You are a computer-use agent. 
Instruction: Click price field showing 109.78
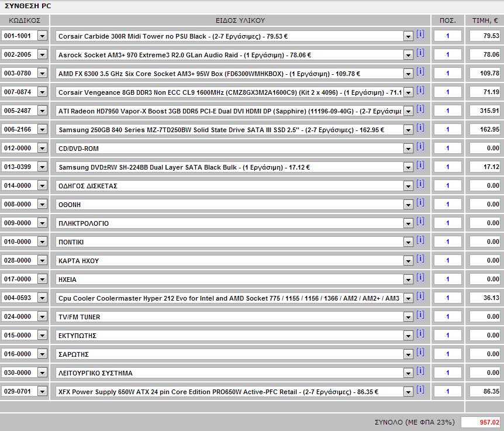(485, 73)
